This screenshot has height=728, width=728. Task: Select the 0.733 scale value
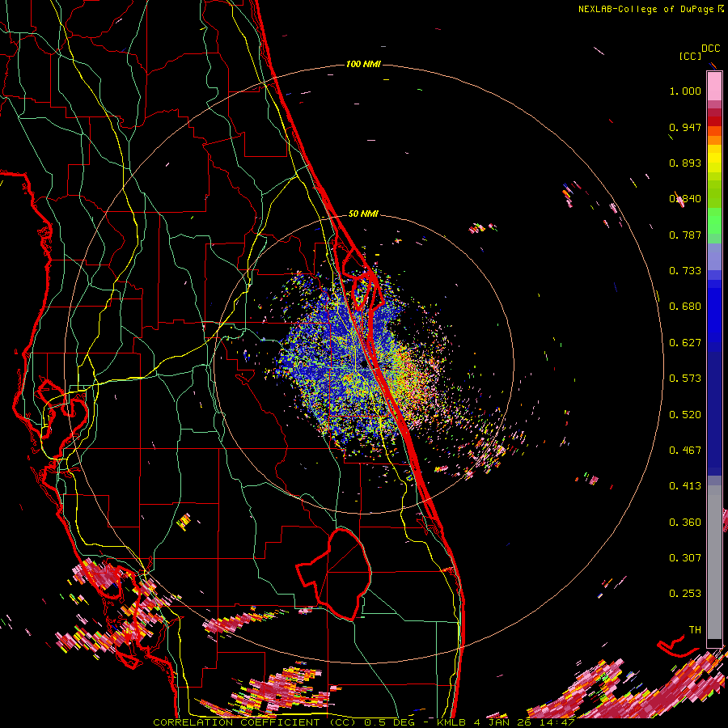click(685, 271)
